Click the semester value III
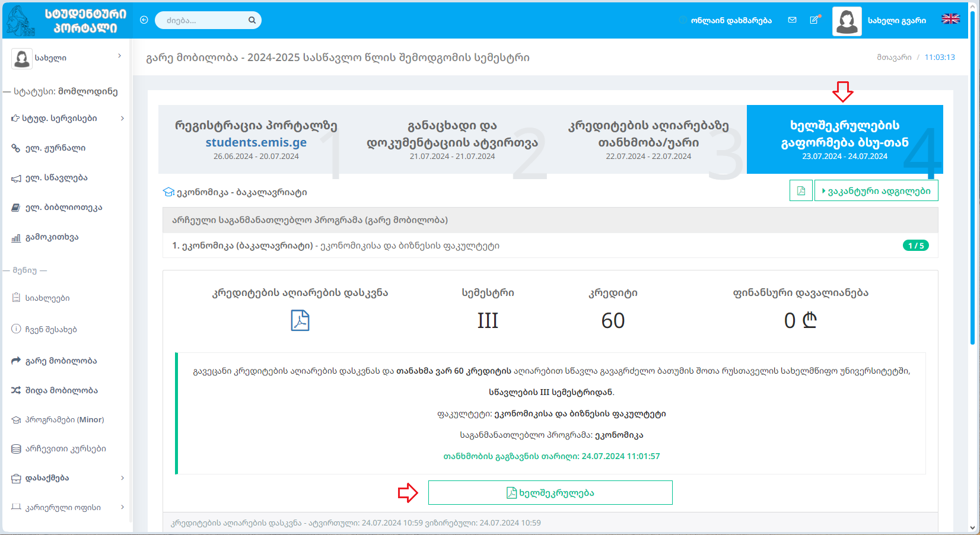 (488, 320)
